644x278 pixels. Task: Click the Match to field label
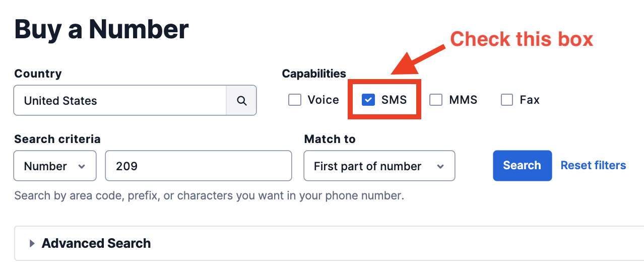pos(330,139)
